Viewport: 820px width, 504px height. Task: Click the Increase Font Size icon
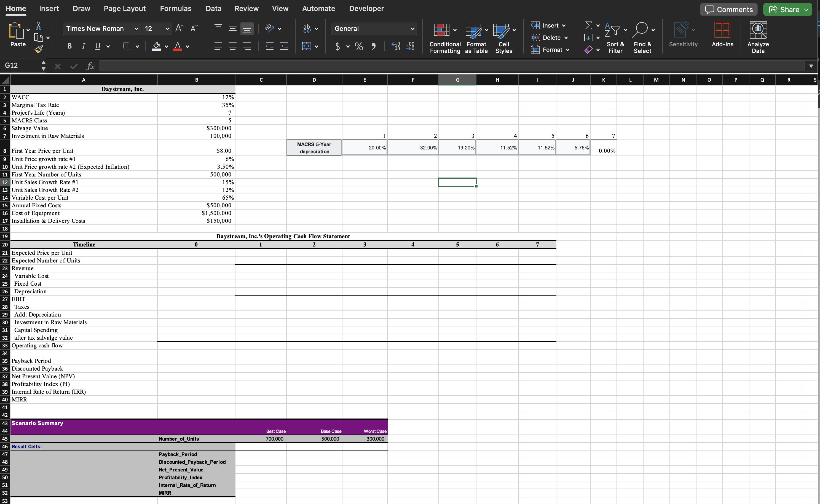point(179,28)
